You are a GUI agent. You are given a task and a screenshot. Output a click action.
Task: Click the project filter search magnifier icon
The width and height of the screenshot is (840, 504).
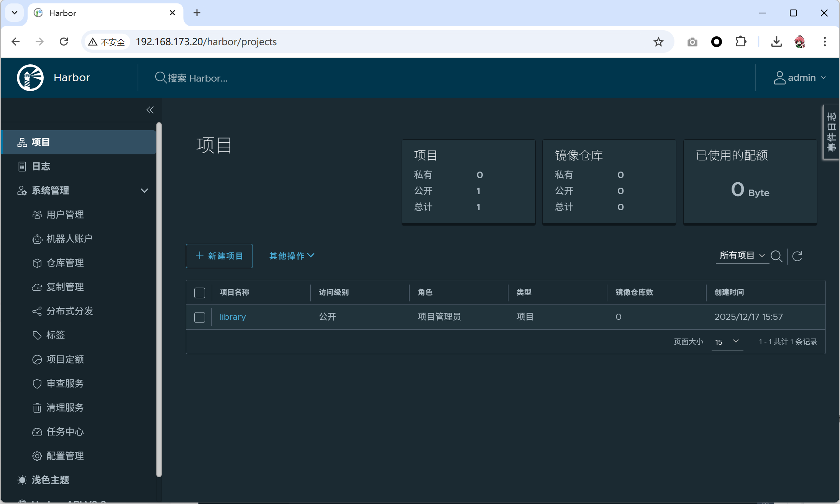[x=776, y=256]
